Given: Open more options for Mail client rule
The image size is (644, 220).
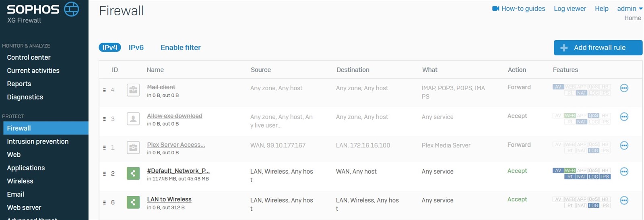Looking at the screenshot, I should point(624,88).
